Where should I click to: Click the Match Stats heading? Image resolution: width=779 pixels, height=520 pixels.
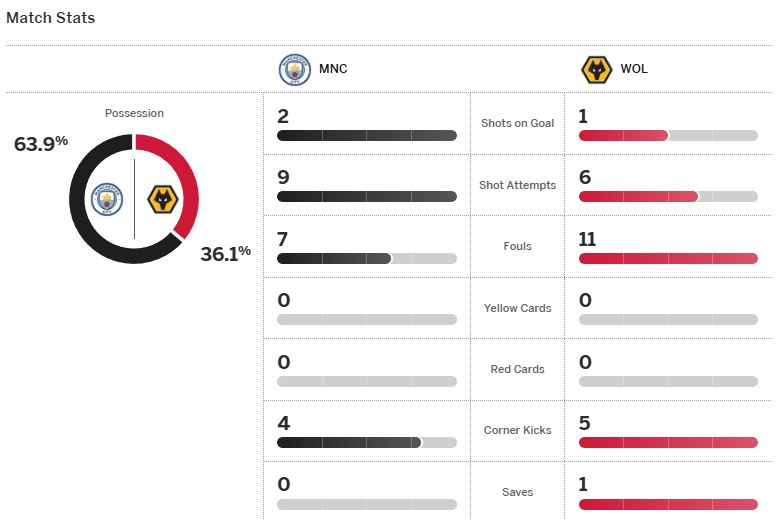pyautogui.click(x=50, y=18)
